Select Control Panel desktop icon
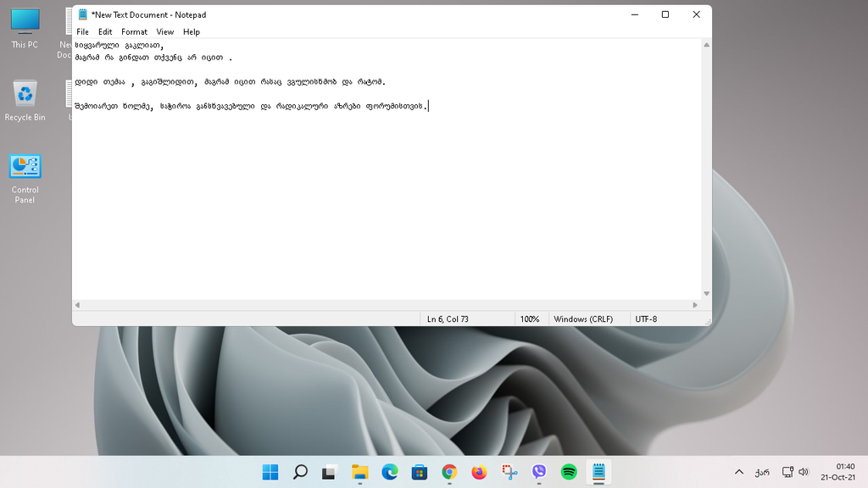This screenshot has width=868, height=488. pos(25,179)
